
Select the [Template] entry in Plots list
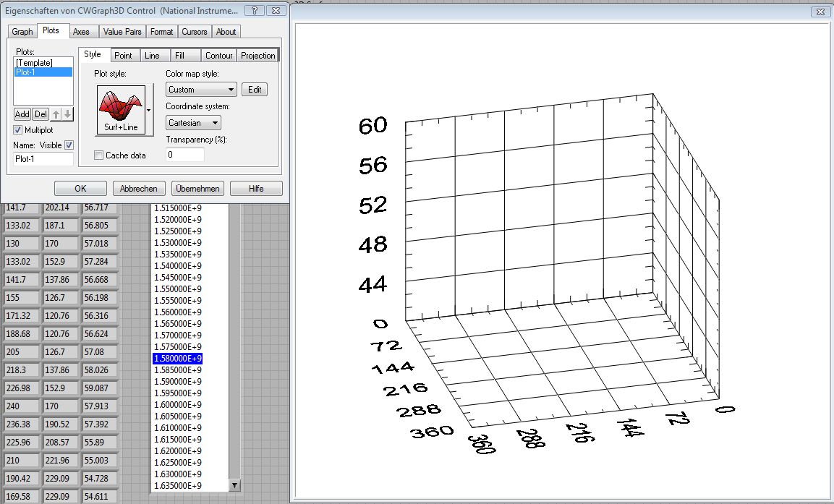34,63
